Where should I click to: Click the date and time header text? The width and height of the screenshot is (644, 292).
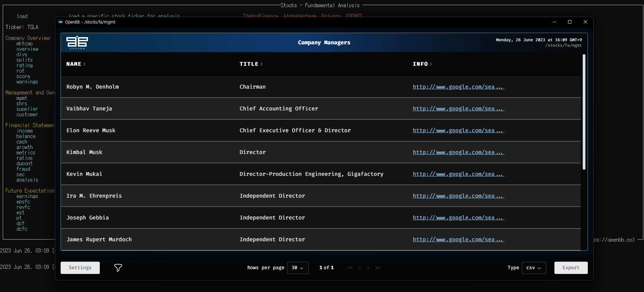539,40
